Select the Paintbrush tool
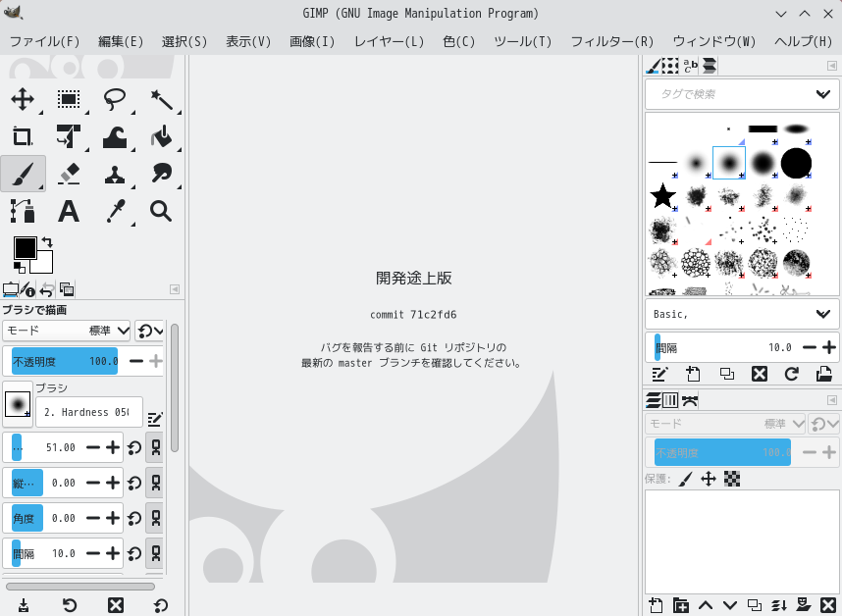This screenshot has height=616, width=842. click(23, 174)
